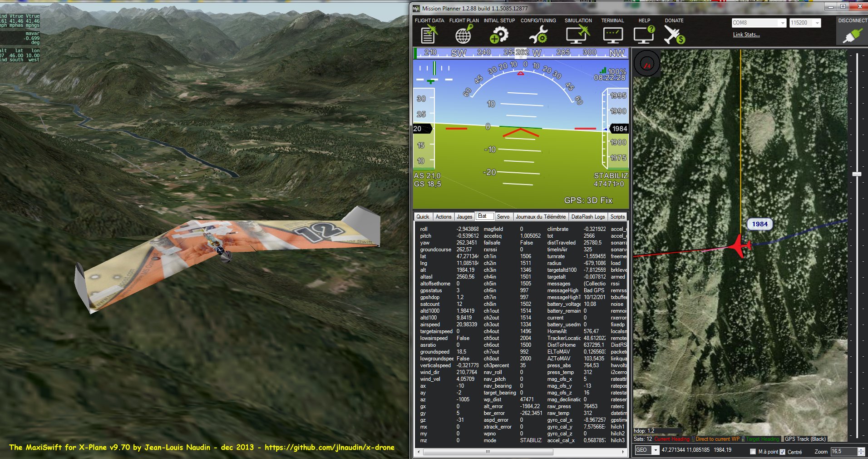Enable the M.à point checkbox
Viewport: 868px width, 459px height.
point(753,451)
